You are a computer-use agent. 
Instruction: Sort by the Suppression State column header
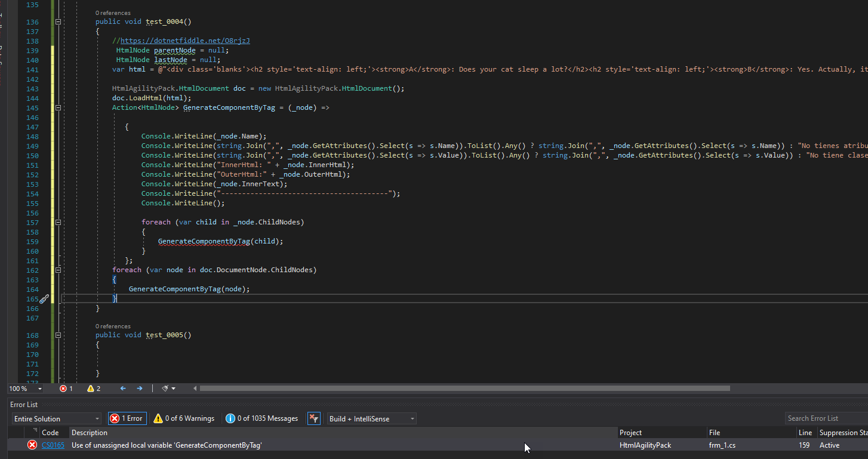(843, 433)
